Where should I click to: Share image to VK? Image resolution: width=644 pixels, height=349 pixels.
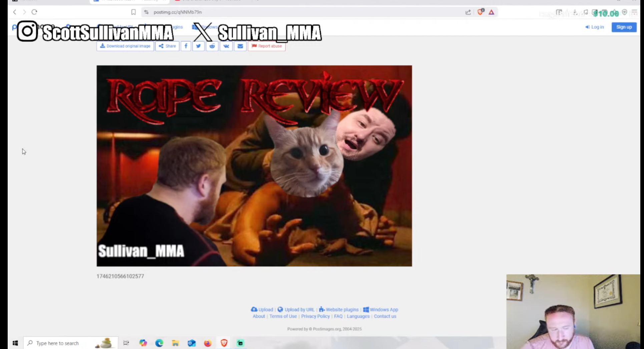[226, 46]
